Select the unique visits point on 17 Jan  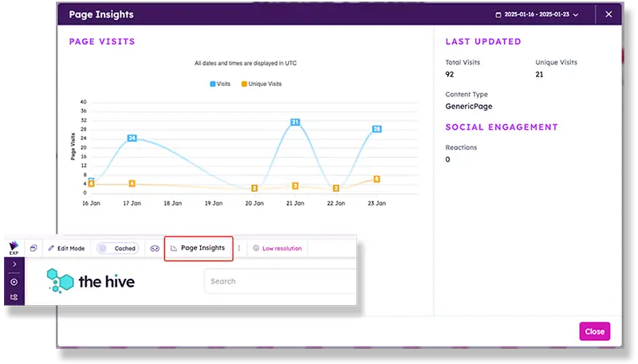point(132,184)
